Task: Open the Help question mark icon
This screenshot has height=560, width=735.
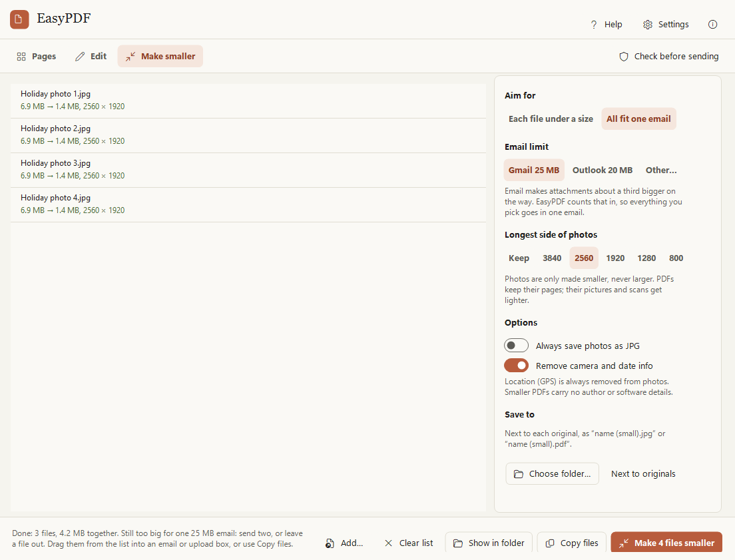Action: click(x=593, y=25)
